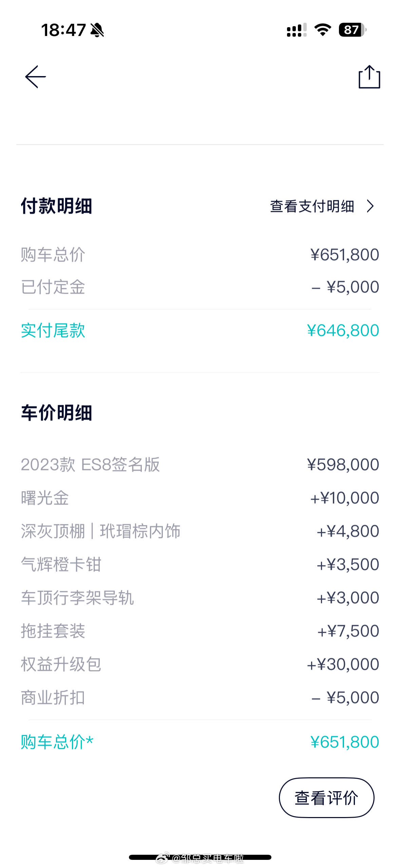Select the 商业折扣 discount row
The width and height of the screenshot is (400, 868).
pos(200,698)
